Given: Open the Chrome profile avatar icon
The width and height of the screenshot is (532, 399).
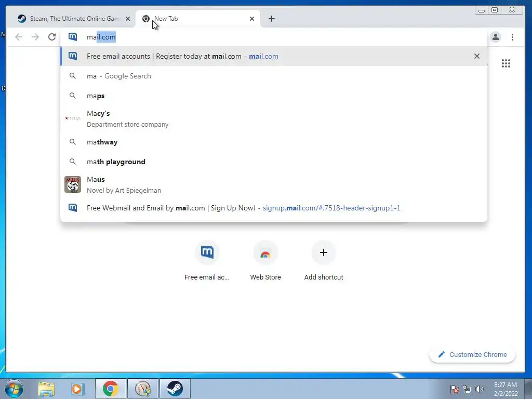Looking at the screenshot, I should pyautogui.click(x=495, y=37).
